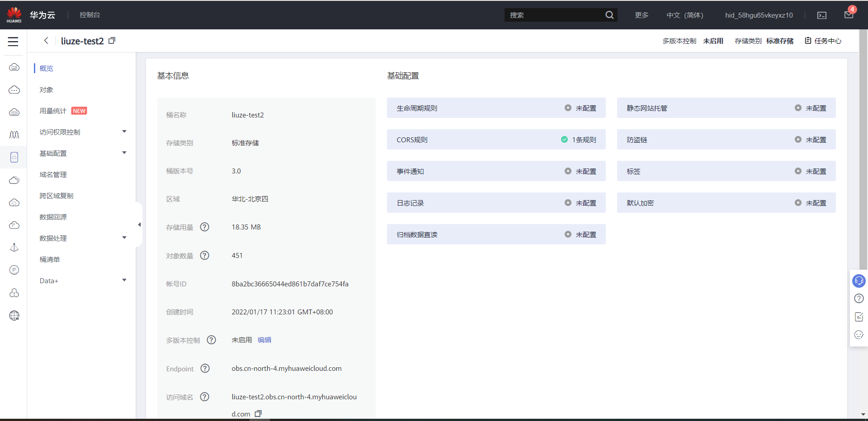Click object count help icon
This screenshot has width=868, height=421.
[205, 255]
